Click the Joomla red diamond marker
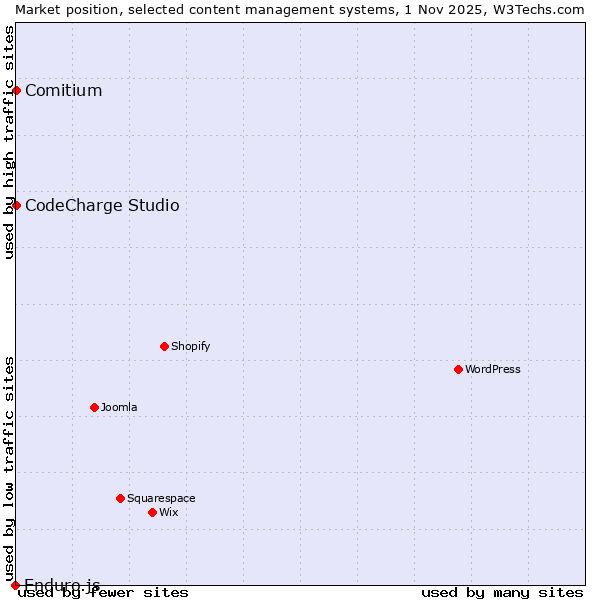 coord(94,408)
